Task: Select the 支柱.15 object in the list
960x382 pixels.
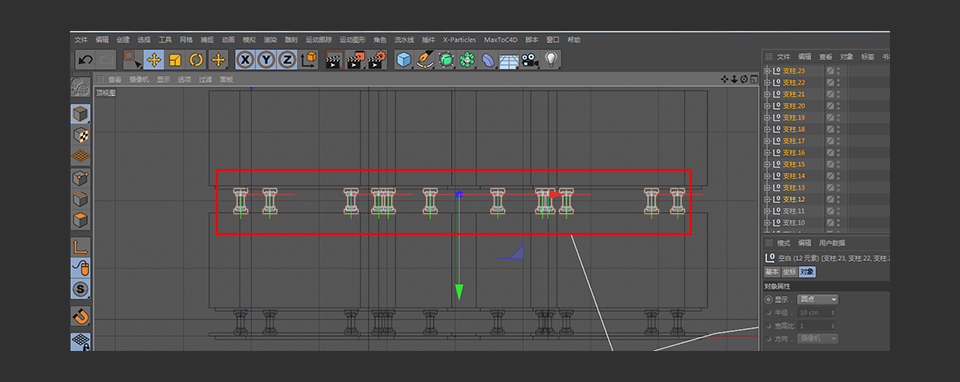Action: [x=793, y=164]
